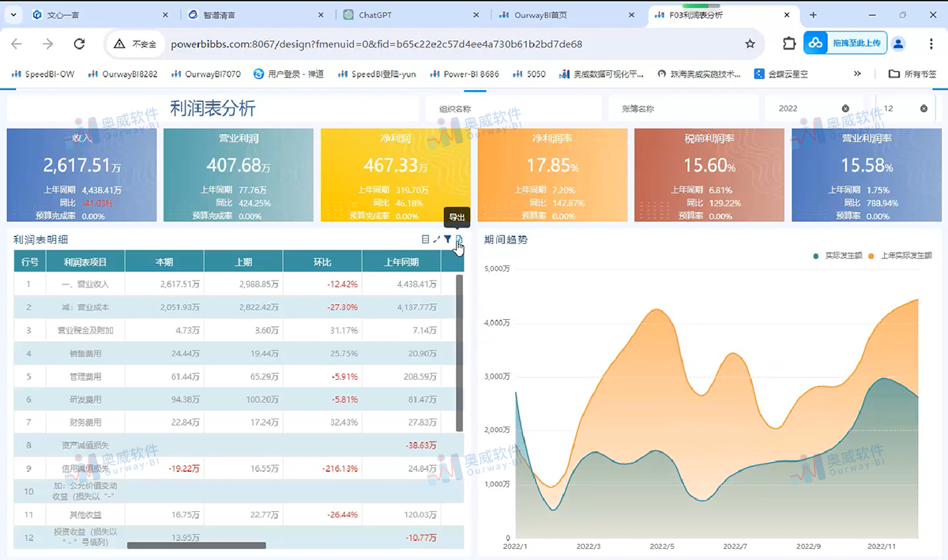Open the Chrome profile avatar
Viewport: 948px width, 560px height.
[898, 44]
